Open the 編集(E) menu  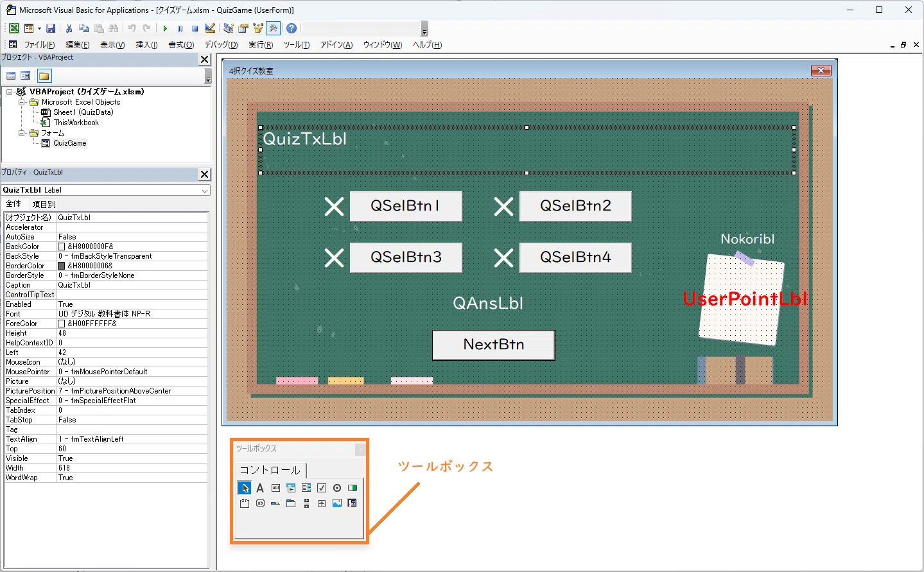[78, 45]
